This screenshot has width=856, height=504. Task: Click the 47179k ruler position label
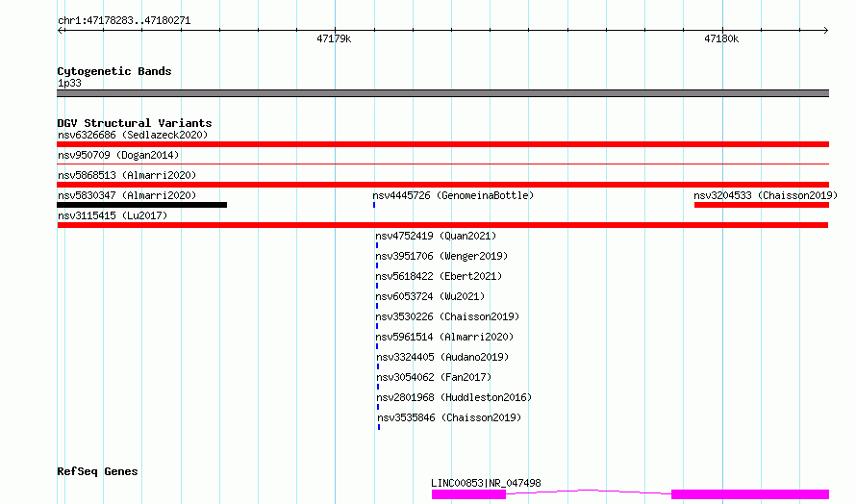[334, 38]
